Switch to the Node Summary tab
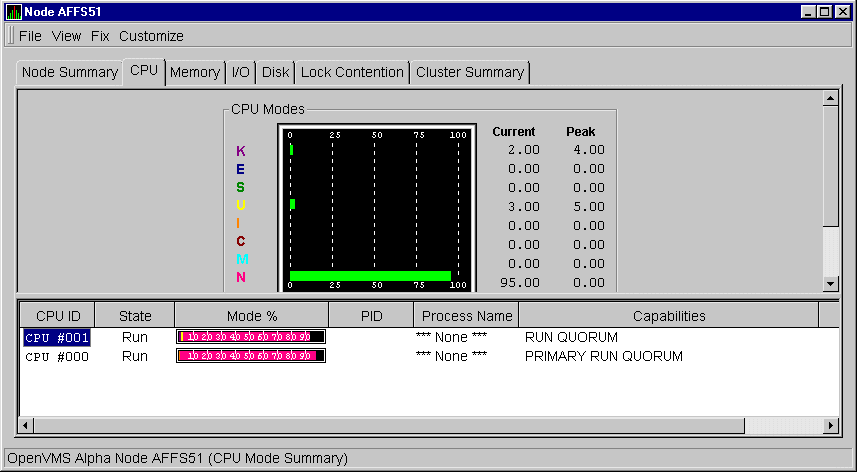 (x=70, y=72)
